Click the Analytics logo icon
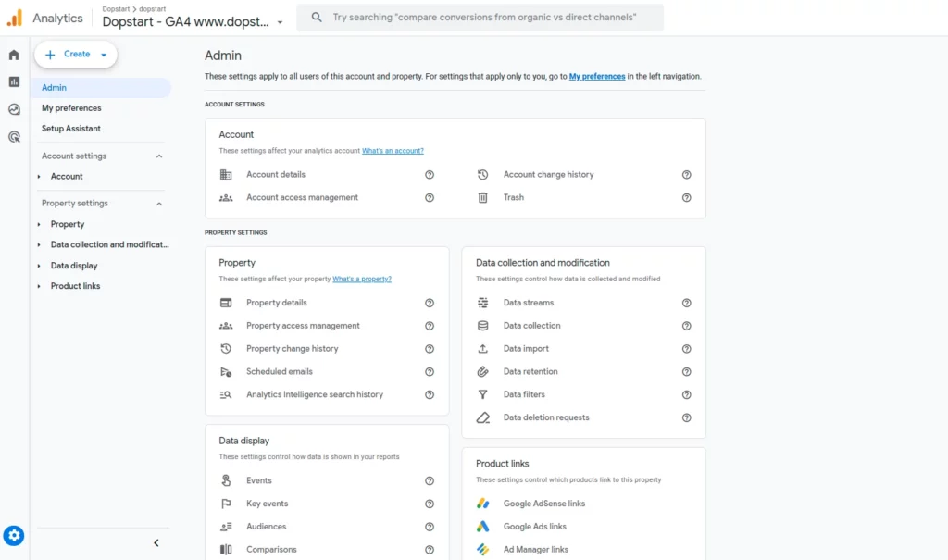Screen dimensions: 948x560 tap(15, 18)
